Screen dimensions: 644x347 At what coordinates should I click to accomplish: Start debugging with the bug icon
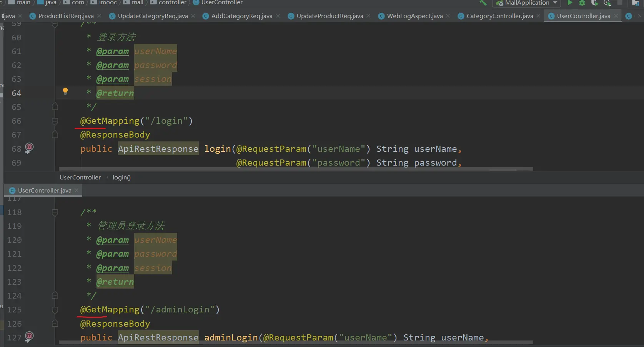coord(582,3)
